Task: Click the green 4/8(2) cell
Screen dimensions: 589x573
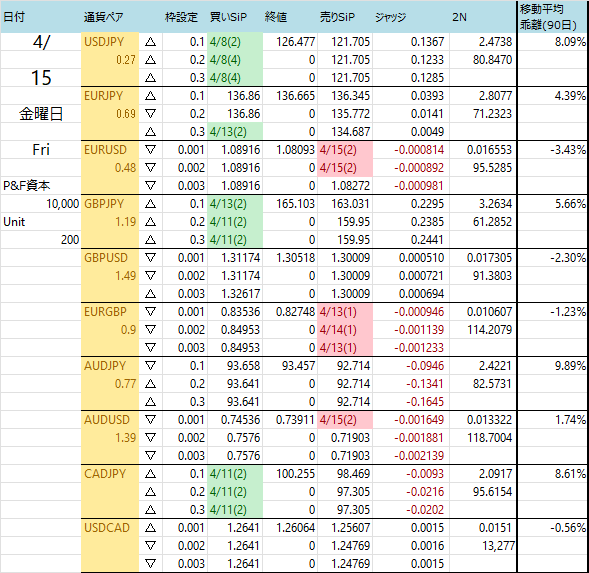Action: coord(235,42)
